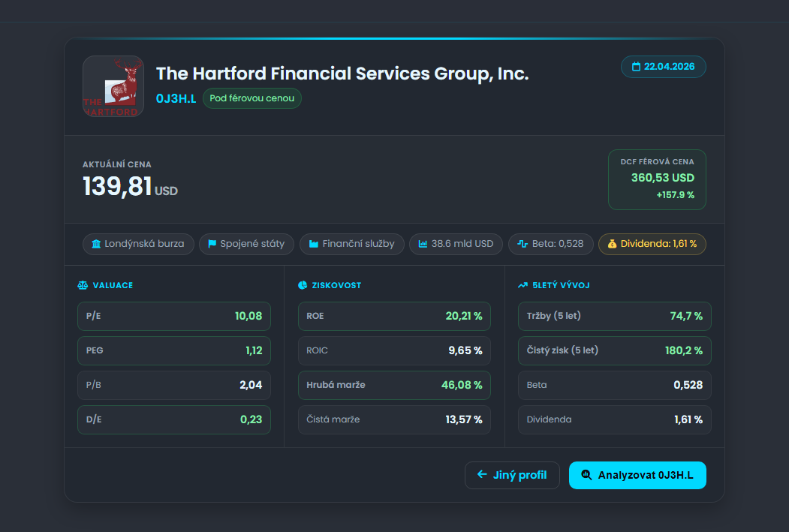
Task: Click The Hartford Financial Services Group title
Action: pos(342,74)
